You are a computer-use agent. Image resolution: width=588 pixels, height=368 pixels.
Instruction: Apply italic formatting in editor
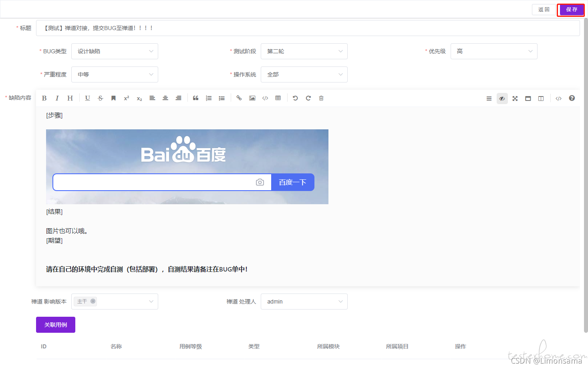57,98
